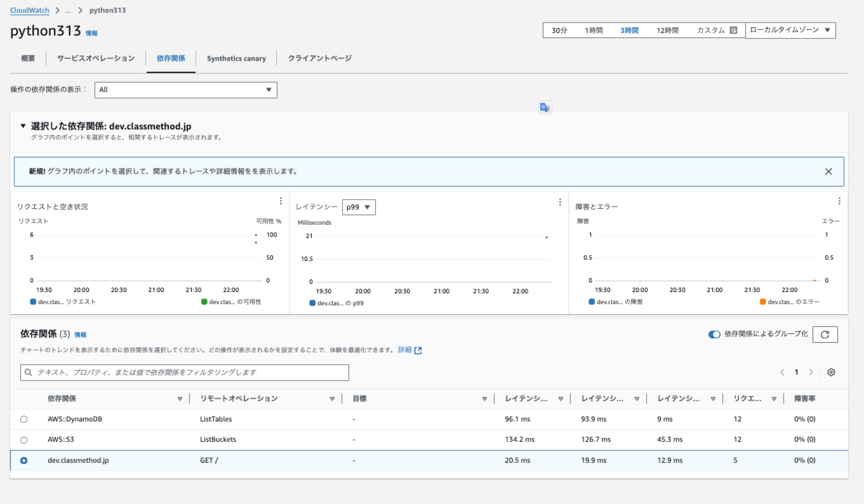This screenshot has width=864, height=504.
Task: Click the 96.1 ms latency value
Action: click(x=518, y=419)
